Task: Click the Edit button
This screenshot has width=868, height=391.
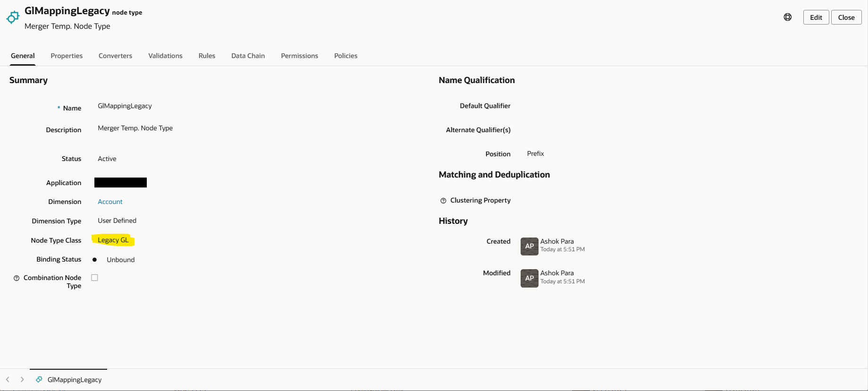Action: (816, 17)
